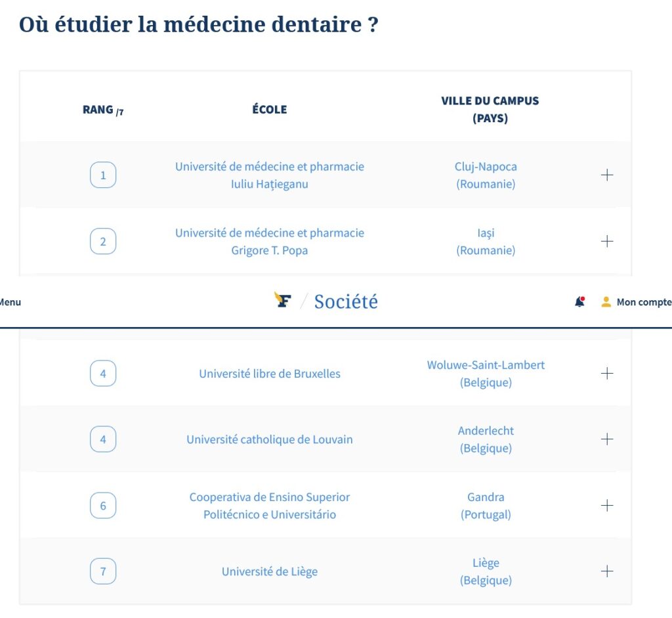Image resolution: width=672 pixels, height=618 pixels.
Task: Click the Le Figaro logo icon
Action: (283, 301)
